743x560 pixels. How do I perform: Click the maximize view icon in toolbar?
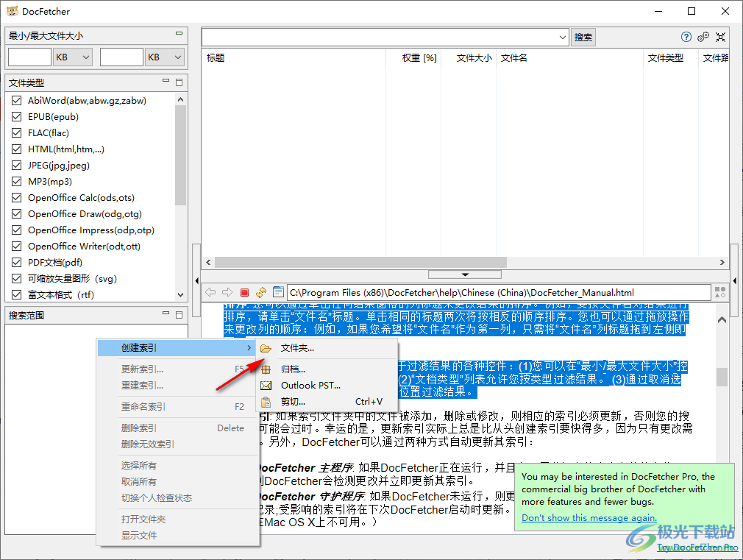(x=721, y=37)
